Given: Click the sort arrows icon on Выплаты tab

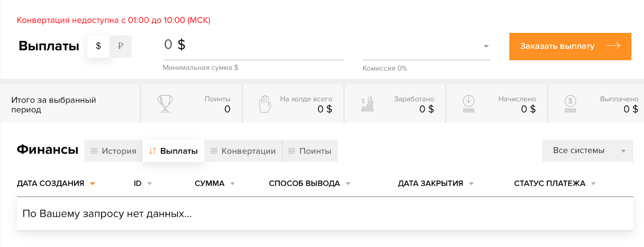Looking at the screenshot, I should pyautogui.click(x=152, y=151).
